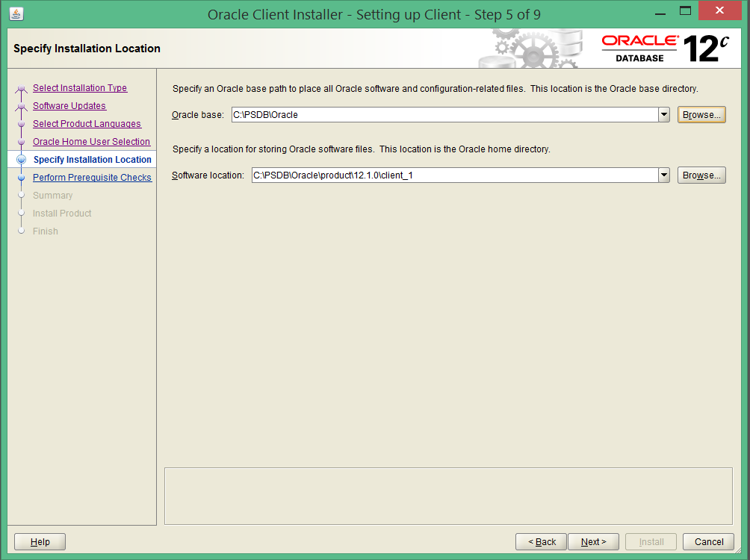The image size is (750, 560).
Task: Click the Oracle Database 12c logo
Action: (665, 49)
